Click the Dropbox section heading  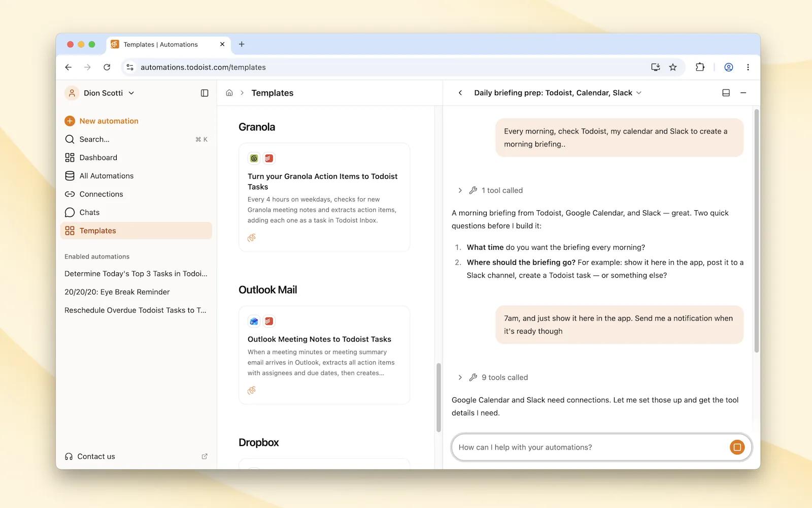259,442
